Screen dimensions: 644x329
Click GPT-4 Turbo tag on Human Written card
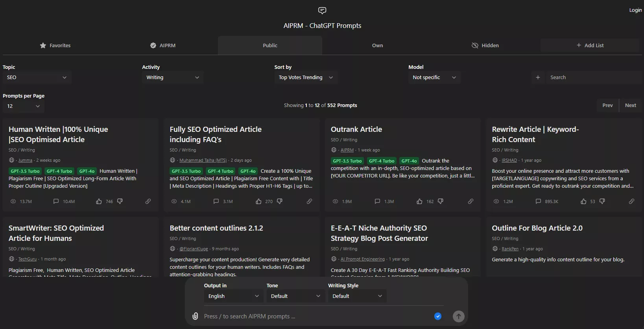(59, 171)
